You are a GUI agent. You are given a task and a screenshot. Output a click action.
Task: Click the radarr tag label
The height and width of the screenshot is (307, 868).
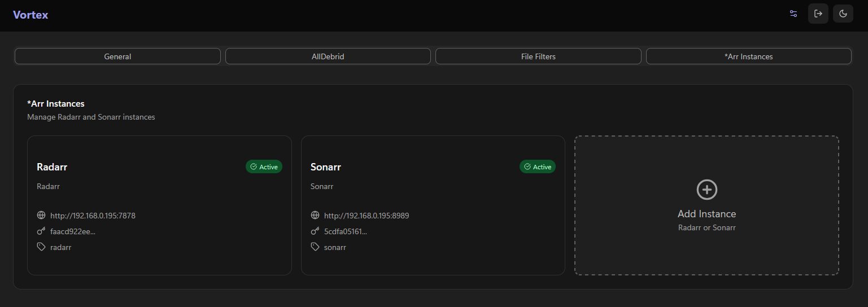click(x=61, y=247)
